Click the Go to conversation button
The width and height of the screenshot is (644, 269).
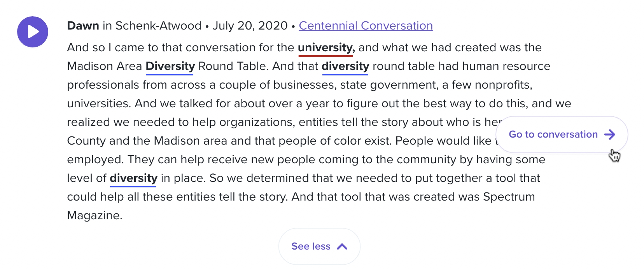point(562,134)
